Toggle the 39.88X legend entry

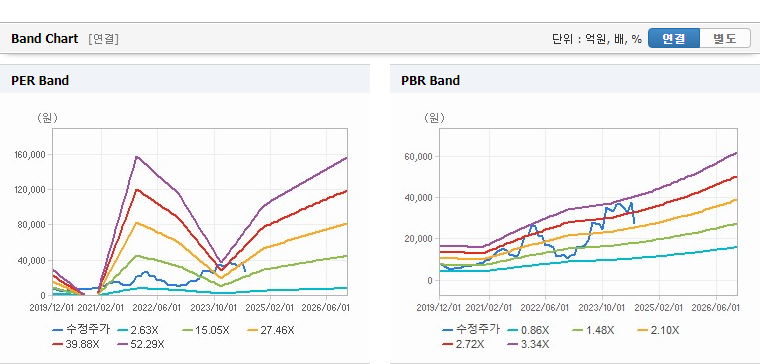[x=75, y=344]
